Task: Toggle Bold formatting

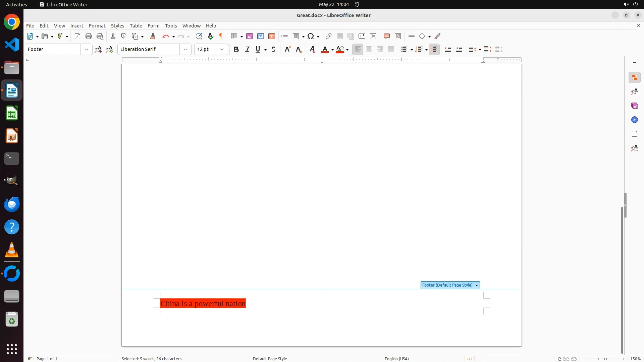Action: point(236,50)
